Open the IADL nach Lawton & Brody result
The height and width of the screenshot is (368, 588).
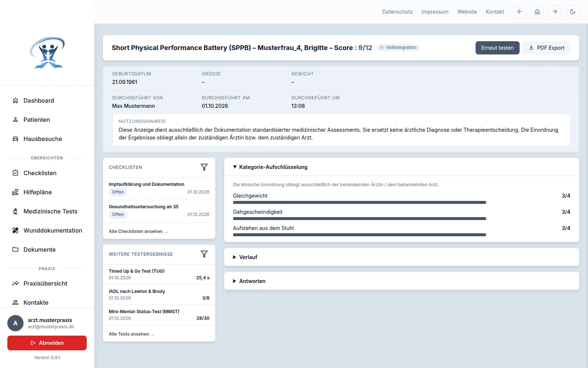click(159, 295)
